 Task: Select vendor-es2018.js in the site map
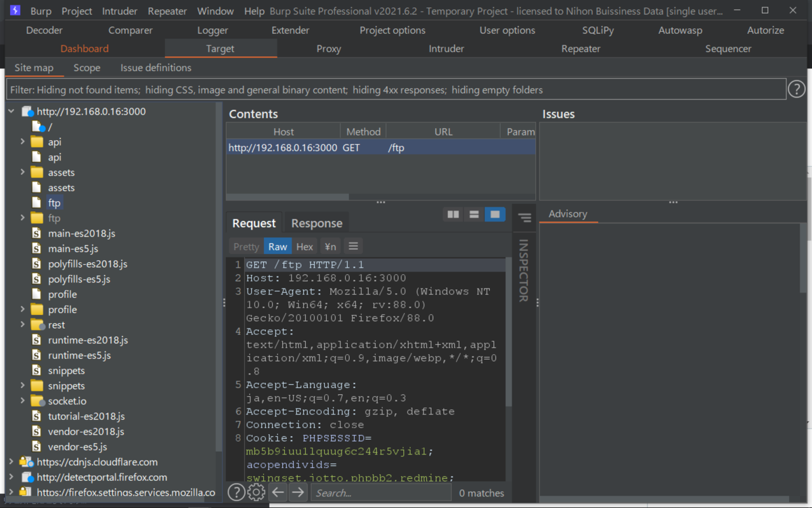pos(86,431)
